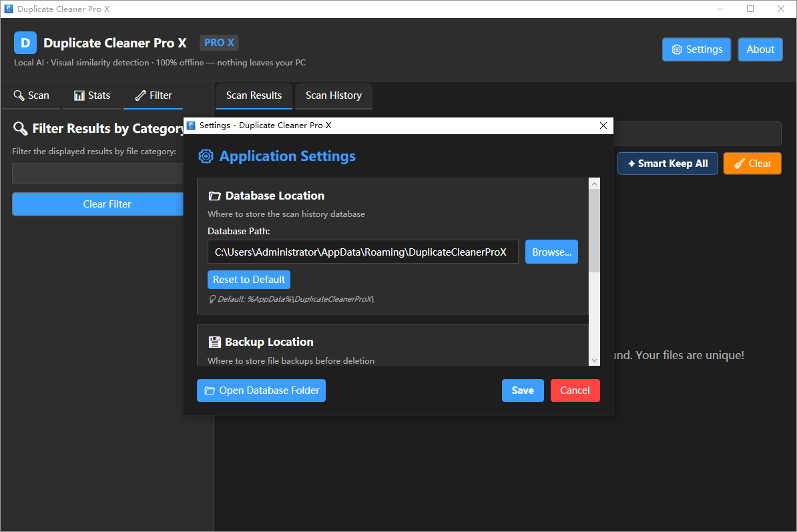
Task: Click the 'Database Path:' label
Action: pos(238,231)
